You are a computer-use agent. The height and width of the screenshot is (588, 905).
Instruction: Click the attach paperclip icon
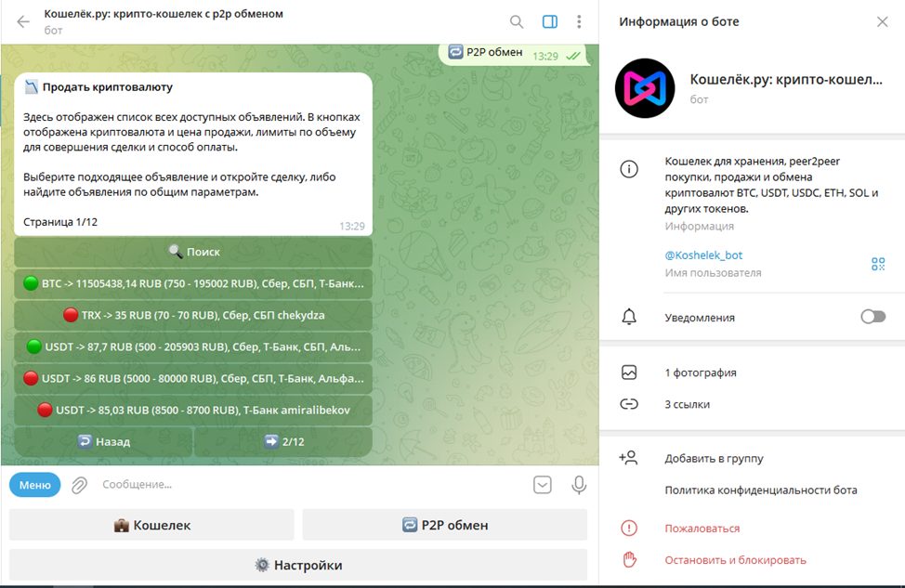coord(79,485)
